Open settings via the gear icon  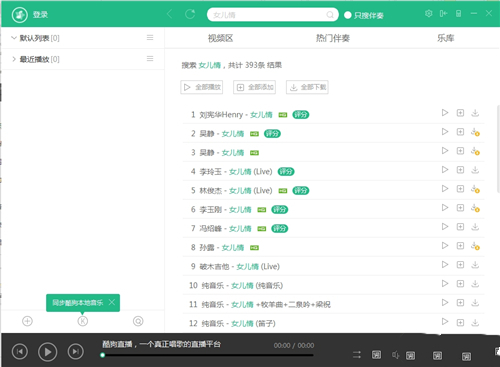pyautogui.click(x=429, y=13)
